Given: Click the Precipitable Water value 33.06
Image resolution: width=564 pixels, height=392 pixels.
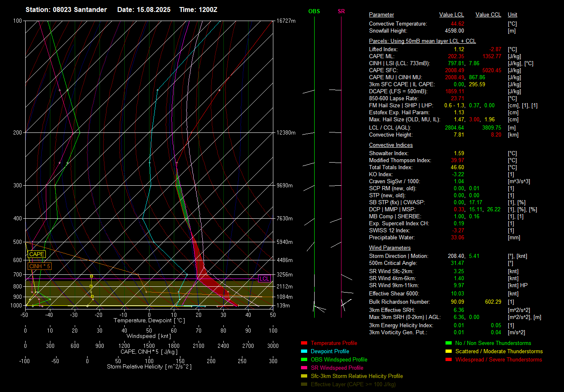Looking at the screenshot, I should (x=457, y=238).
